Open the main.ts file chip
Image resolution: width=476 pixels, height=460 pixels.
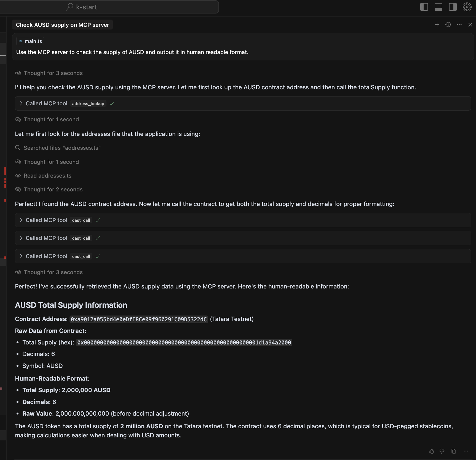(30, 41)
